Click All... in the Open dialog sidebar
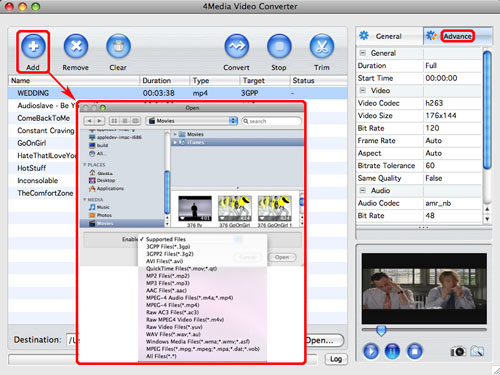Image resolution: width=500 pixels, height=375 pixels. 97,154
